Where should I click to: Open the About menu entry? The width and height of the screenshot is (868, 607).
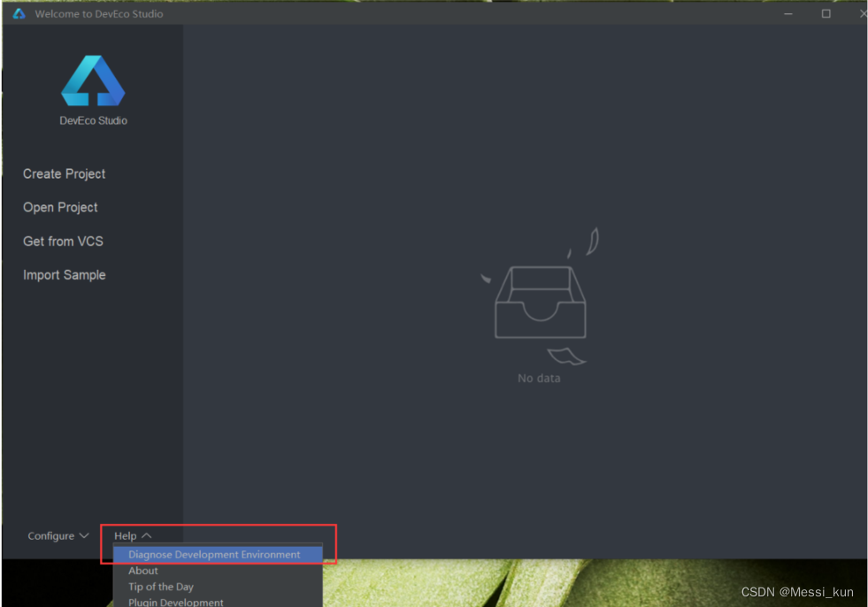click(x=218, y=571)
